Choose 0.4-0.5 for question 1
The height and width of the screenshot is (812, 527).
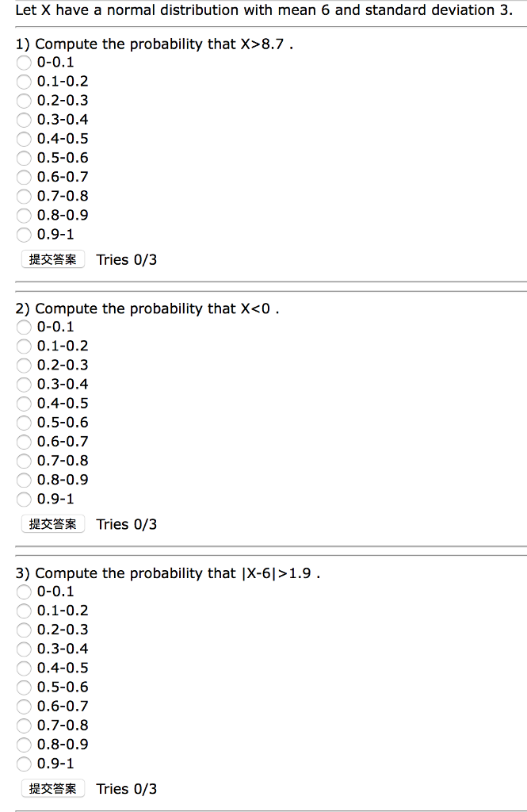24,139
